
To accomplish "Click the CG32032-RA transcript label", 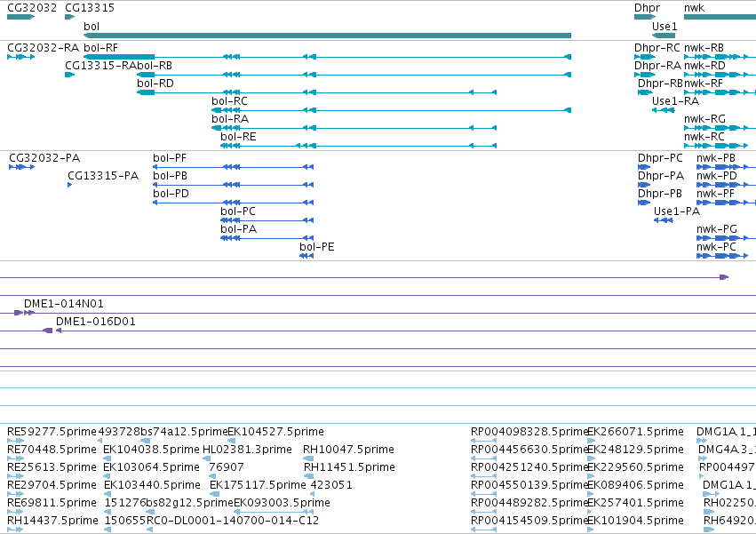I will [43, 47].
